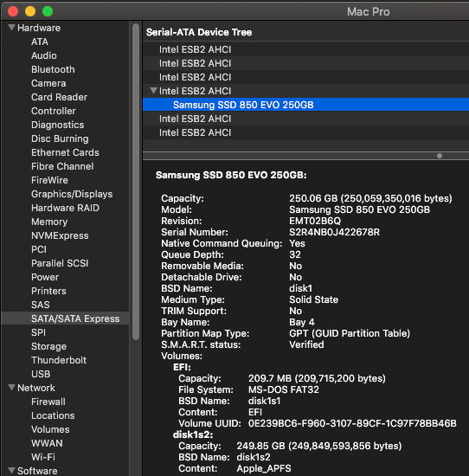Select ATA in the sidebar

coord(40,42)
